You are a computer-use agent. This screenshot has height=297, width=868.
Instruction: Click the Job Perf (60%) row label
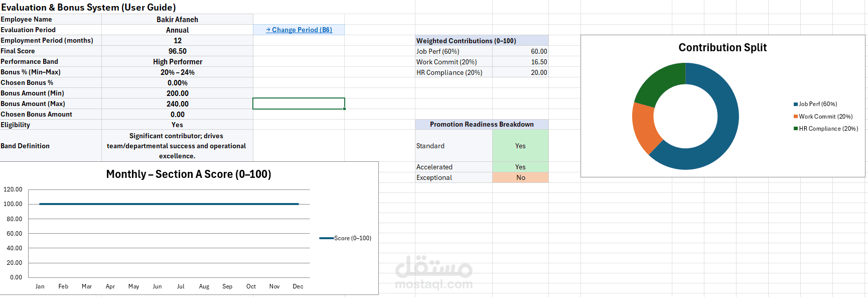tap(454, 51)
